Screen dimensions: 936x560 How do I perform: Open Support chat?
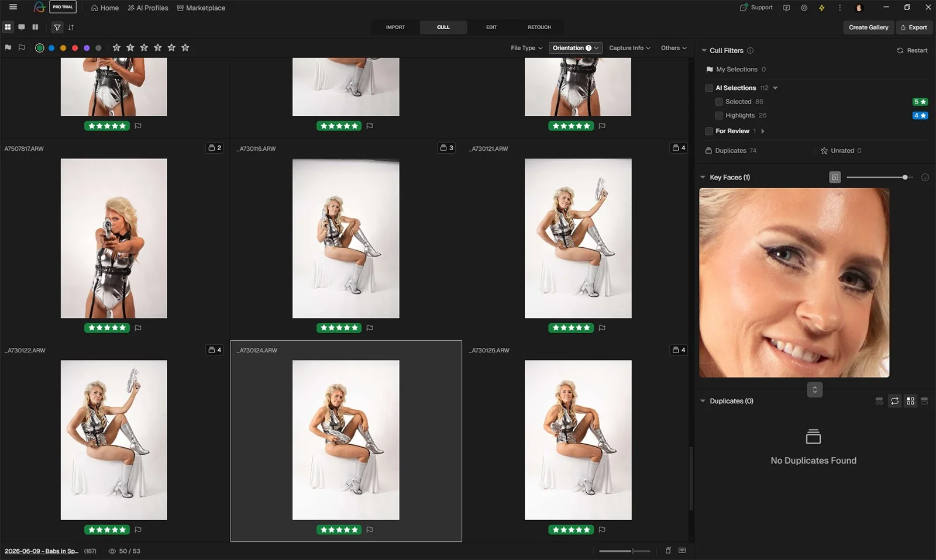756,8
